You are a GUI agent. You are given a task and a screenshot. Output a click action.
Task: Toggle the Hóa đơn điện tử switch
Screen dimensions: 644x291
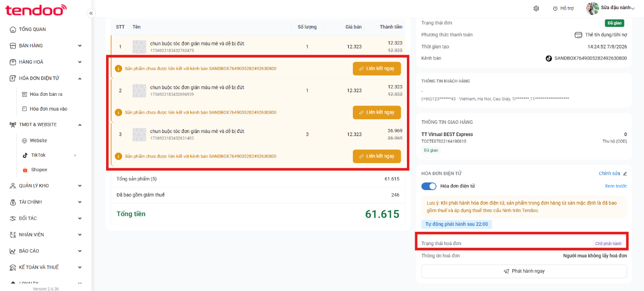coord(429,186)
